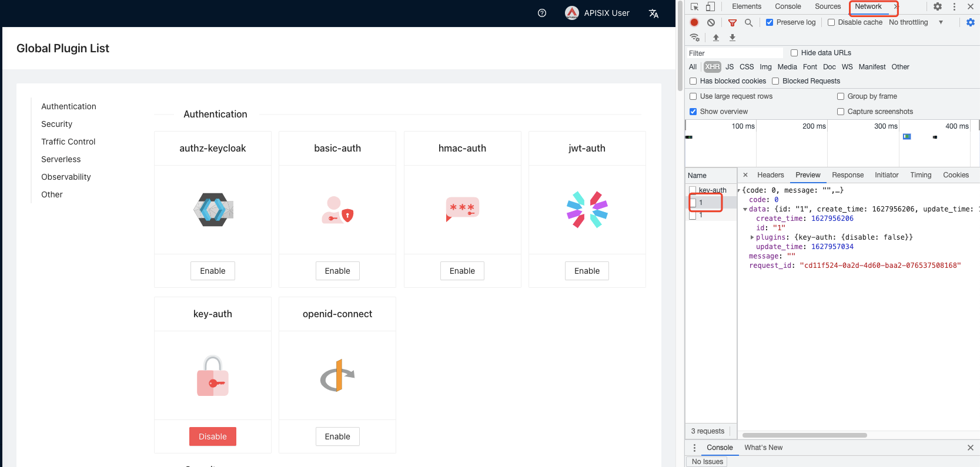This screenshot has height=467, width=980.
Task: Click the network Filter input field
Action: tap(734, 53)
